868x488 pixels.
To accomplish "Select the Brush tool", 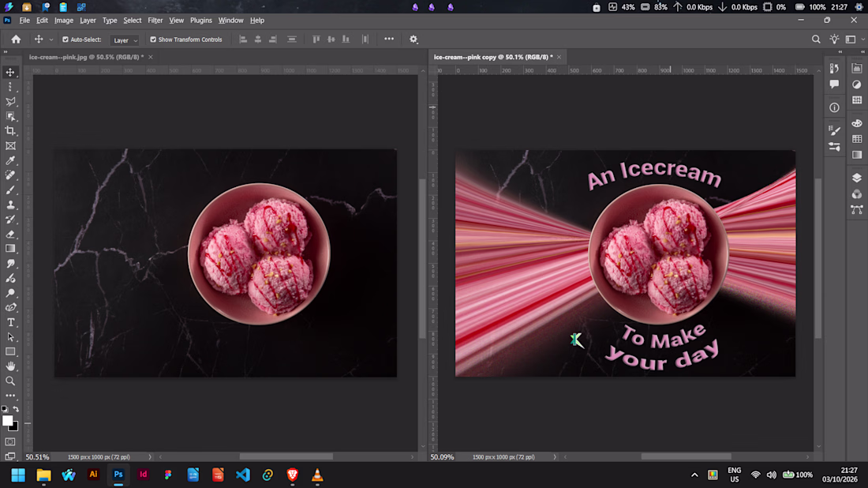I will click(x=10, y=190).
